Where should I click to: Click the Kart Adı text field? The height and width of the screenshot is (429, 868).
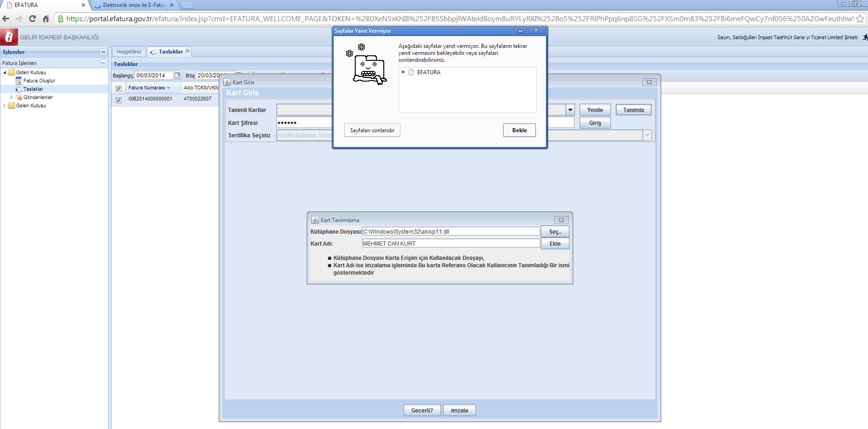(x=451, y=243)
